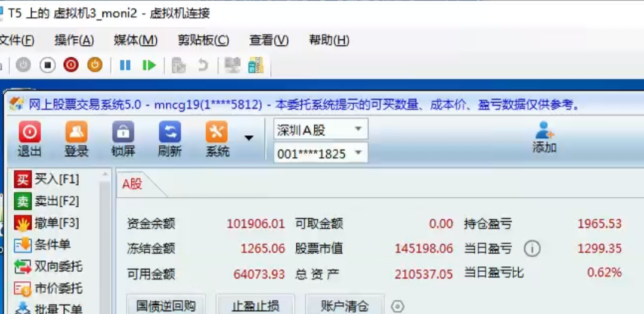This screenshot has width=644, height=314.
Task: Open the 操作(A) menu
Action: click(x=75, y=41)
